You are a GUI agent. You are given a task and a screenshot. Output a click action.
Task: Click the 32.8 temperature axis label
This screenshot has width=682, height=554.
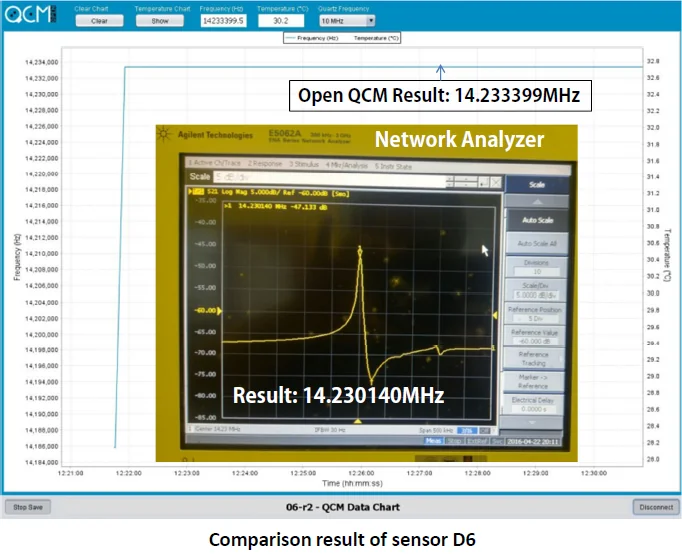652,61
